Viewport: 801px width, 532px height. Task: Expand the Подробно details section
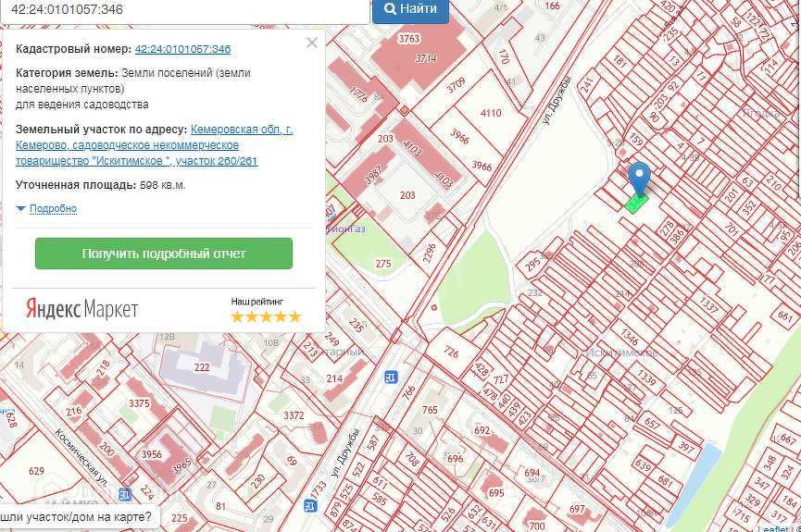point(53,209)
